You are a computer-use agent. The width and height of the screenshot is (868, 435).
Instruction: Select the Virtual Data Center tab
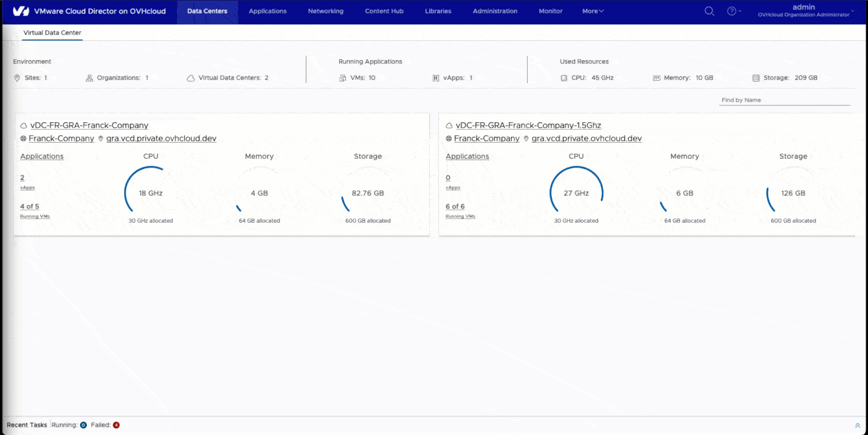point(52,33)
